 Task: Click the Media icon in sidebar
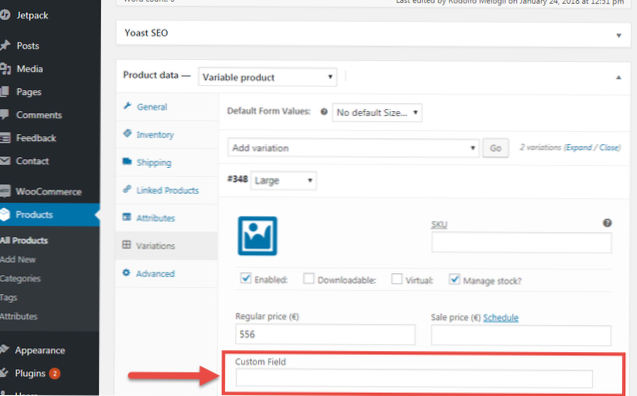[5, 69]
